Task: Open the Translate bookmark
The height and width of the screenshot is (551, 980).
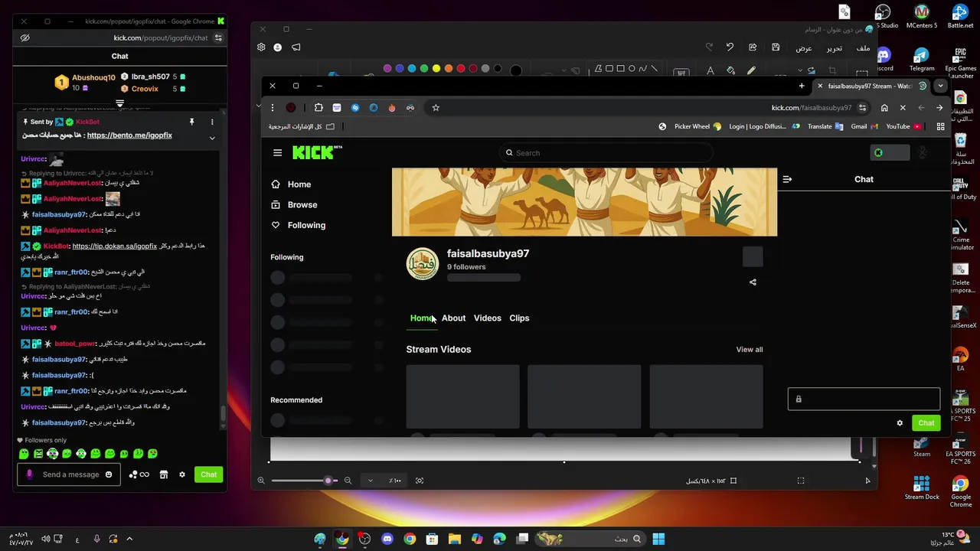Action: [825, 127]
